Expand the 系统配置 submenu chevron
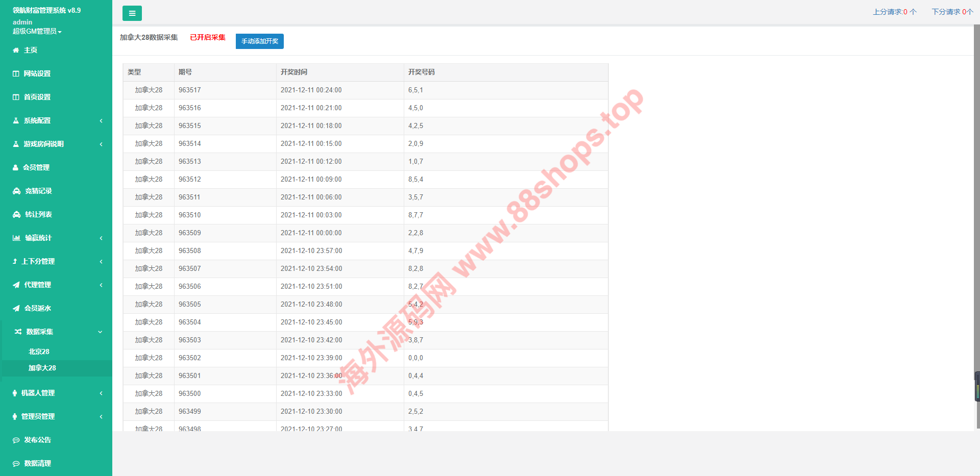The width and height of the screenshot is (980, 476). (101, 121)
